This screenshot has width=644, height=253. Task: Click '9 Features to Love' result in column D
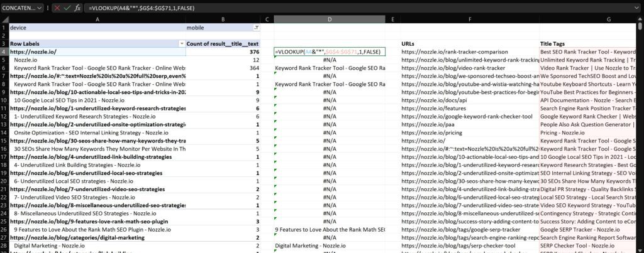pos(330,230)
